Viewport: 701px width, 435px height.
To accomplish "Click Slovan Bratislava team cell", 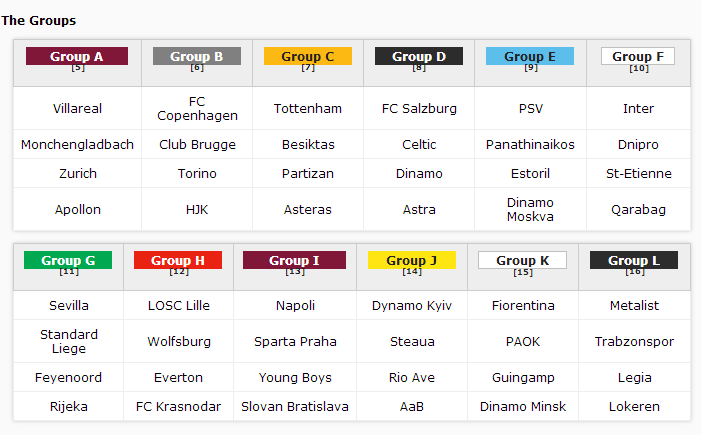I will click(x=295, y=407).
